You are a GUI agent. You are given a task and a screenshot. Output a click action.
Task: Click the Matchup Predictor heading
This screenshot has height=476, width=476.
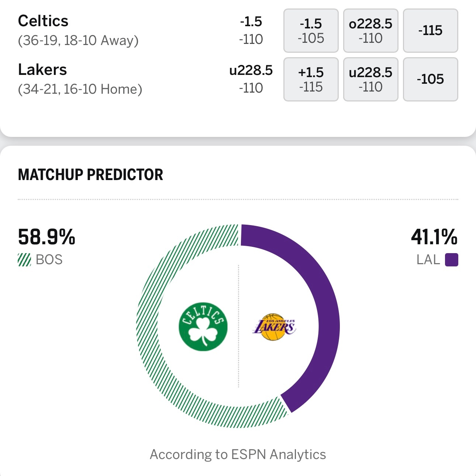tap(90, 175)
